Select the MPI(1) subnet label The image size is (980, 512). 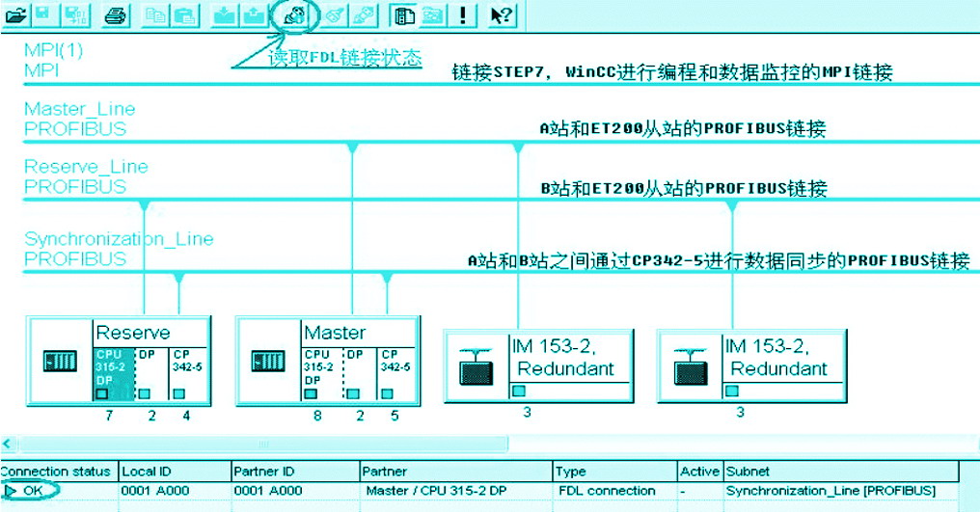coord(53,60)
